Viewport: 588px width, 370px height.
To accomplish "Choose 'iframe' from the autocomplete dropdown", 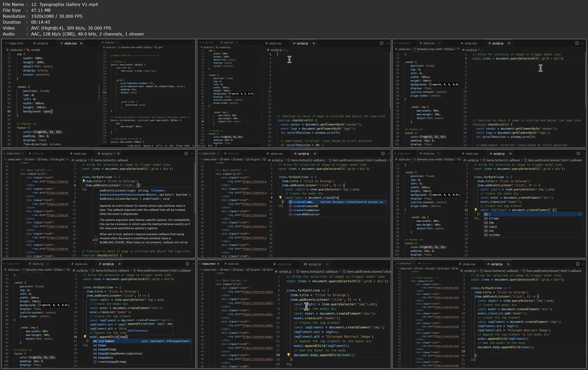I will click(x=493, y=219).
